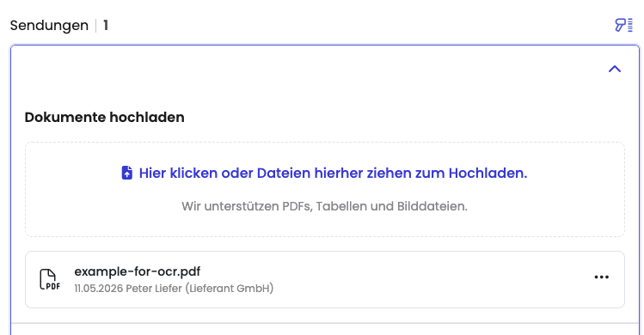
Task: Click the shipment count '1' next to Sendungen
Action: click(106, 26)
